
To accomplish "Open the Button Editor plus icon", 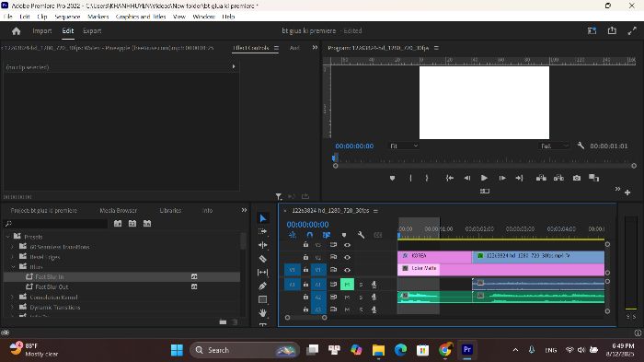I will click(627, 193).
